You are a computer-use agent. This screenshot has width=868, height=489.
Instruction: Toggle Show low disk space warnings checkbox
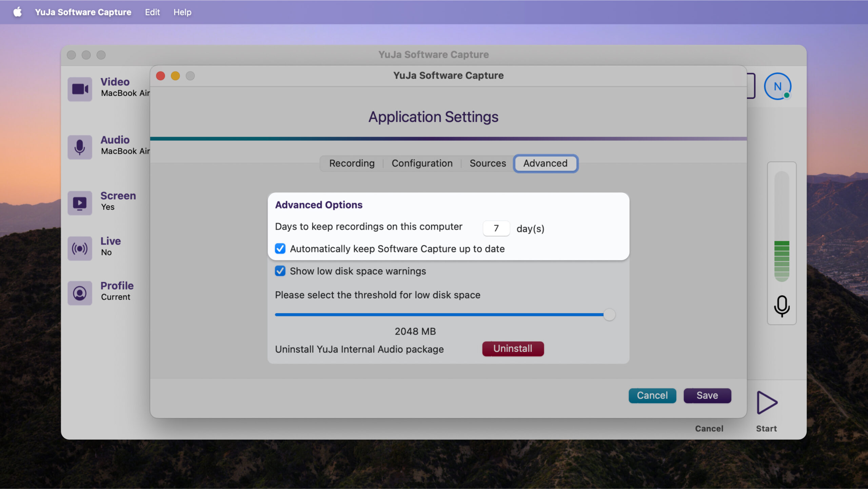click(x=280, y=271)
